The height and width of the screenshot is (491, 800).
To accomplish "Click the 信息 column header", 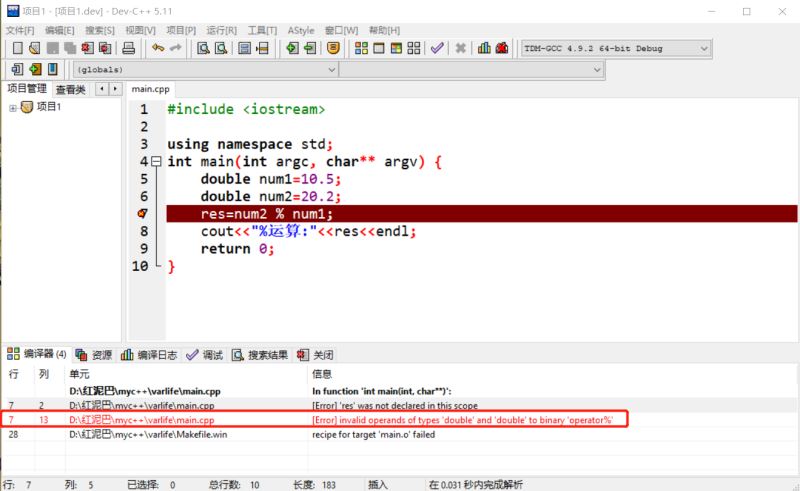I will click(x=553, y=374).
